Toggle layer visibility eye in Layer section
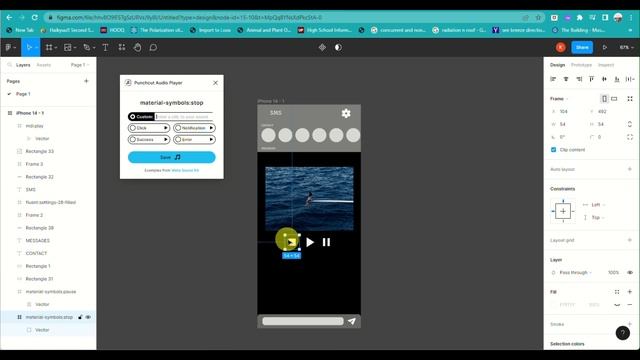Image resolution: width=640 pixels, height=360 pixels. pos(630,273)
